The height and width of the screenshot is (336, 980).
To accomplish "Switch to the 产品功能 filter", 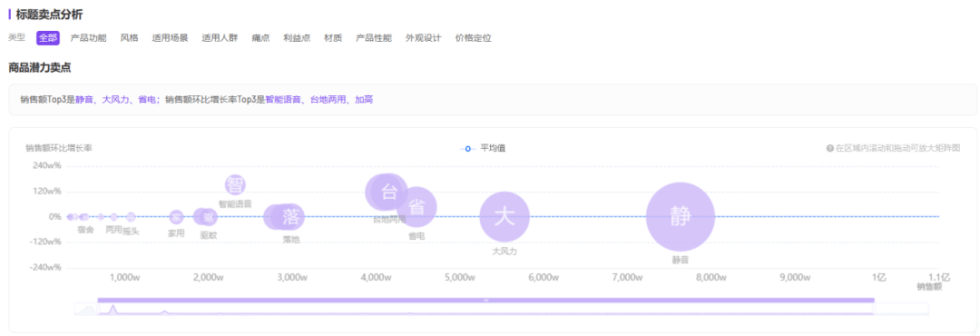I will click(88, 37).
